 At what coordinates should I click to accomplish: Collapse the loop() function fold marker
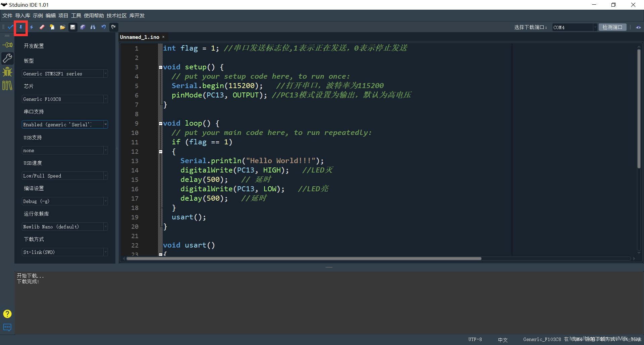click(161, 124)
